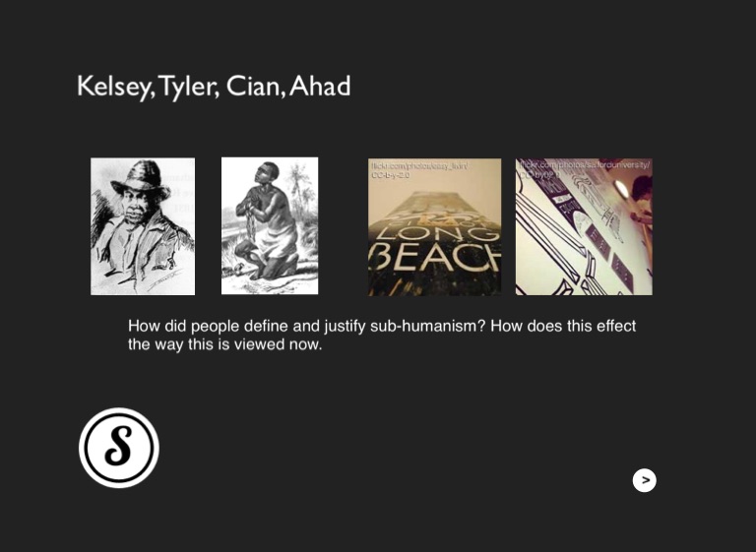This screenshot has width=756, height=552.
Task: Open kneeling chained man illustration
Action: pyautogui.click(x=270, y=225)
